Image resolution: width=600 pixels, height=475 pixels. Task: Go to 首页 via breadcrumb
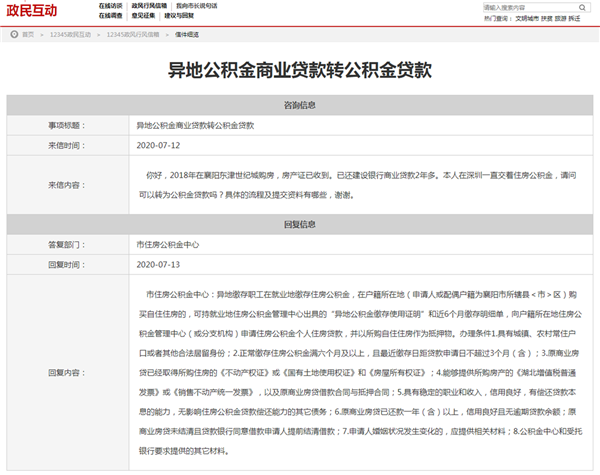click(28, 34)
